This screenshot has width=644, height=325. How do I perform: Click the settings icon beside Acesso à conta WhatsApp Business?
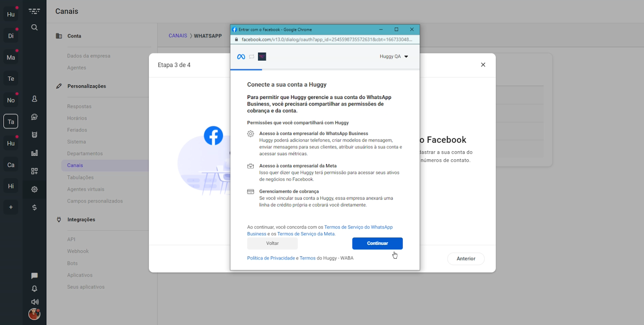(250, 134)
